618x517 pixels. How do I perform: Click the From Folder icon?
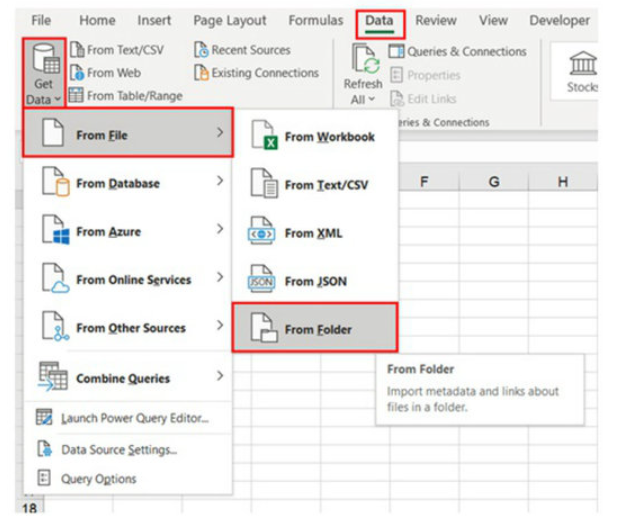click(264, 327)
